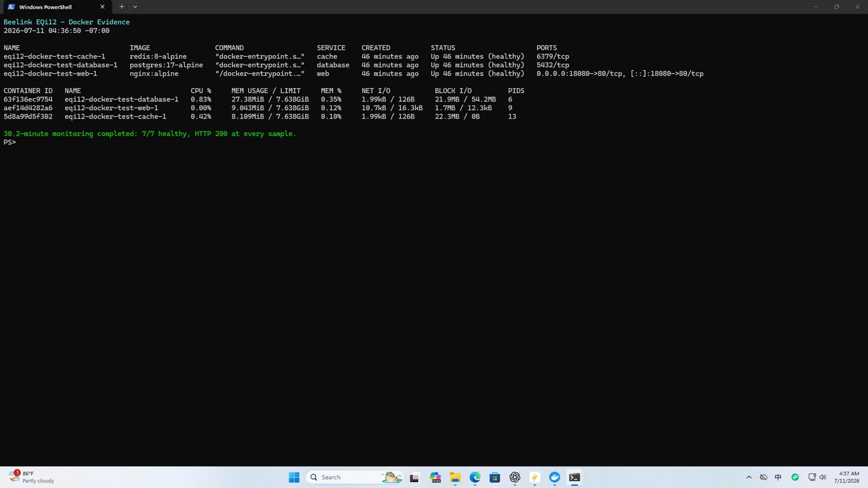This screenshot has height=488, width=868.
Task: Open the Windows Start menu
Action: coord(294,477)
